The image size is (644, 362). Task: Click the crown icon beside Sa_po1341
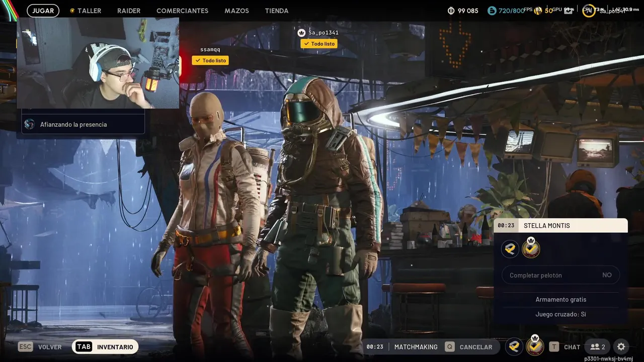pos(301,33)
